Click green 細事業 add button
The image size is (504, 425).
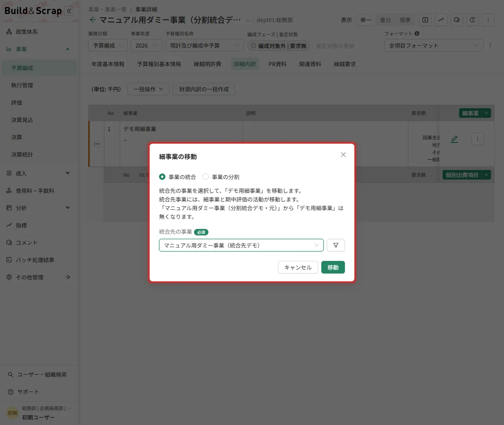(471, 113)
